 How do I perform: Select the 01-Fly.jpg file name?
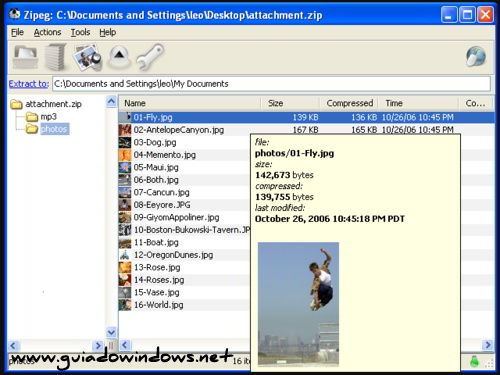[x=153, y=117]
